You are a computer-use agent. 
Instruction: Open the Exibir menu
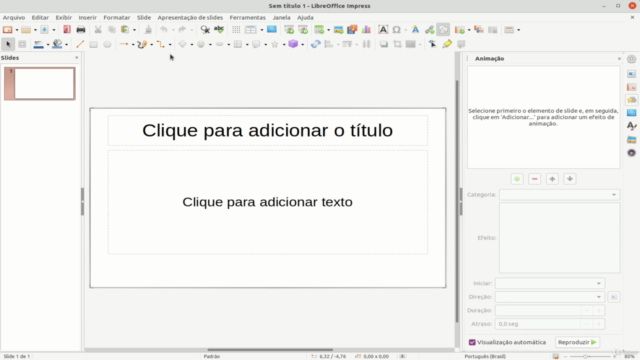pos(64,18)
